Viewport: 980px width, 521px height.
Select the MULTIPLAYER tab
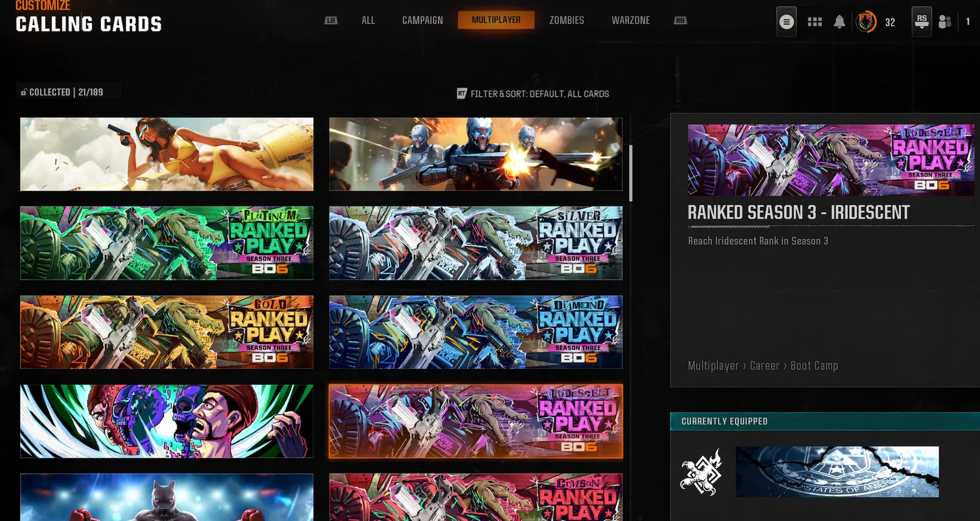pos(496,20)
